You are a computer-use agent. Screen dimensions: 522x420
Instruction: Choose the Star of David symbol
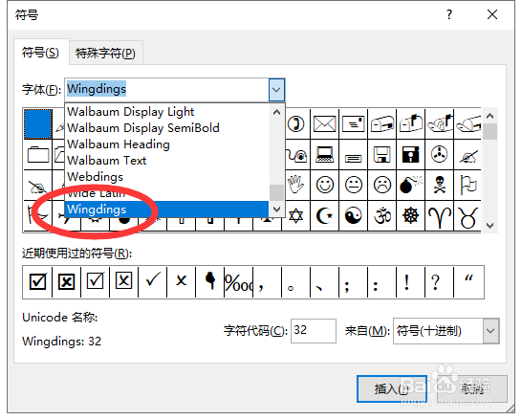pyautogui.click(x=296, y=216)
